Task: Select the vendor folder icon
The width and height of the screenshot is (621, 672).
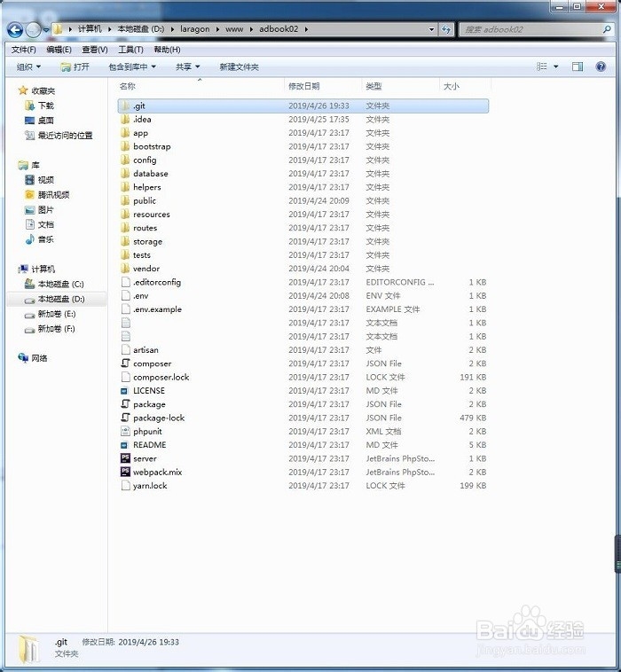Action: [125, 269]
